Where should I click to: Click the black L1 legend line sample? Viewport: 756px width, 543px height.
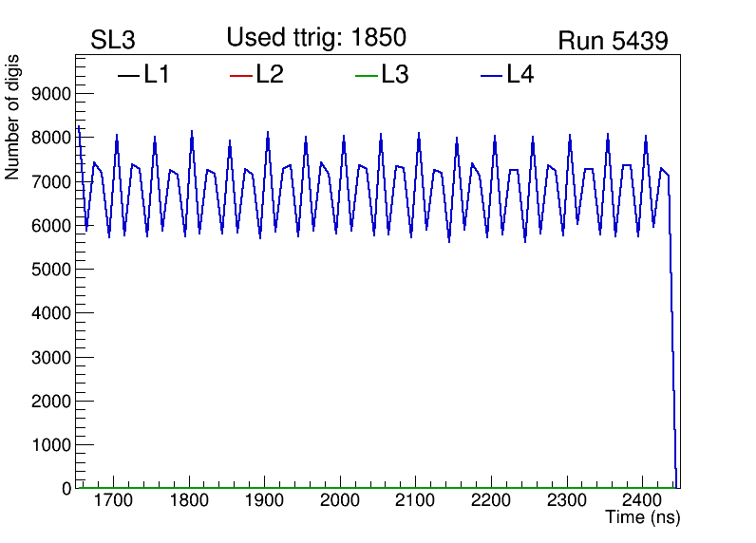click(x=128, y=75)
